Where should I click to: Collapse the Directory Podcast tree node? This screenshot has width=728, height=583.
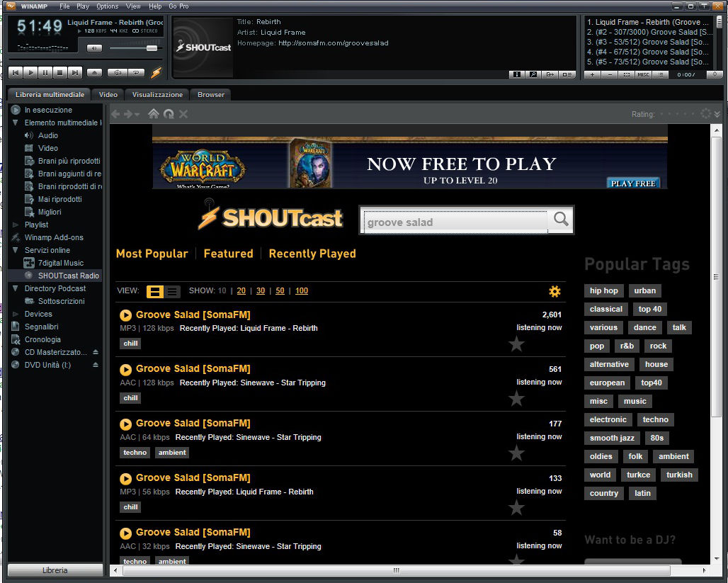click(x=16, y=288)
